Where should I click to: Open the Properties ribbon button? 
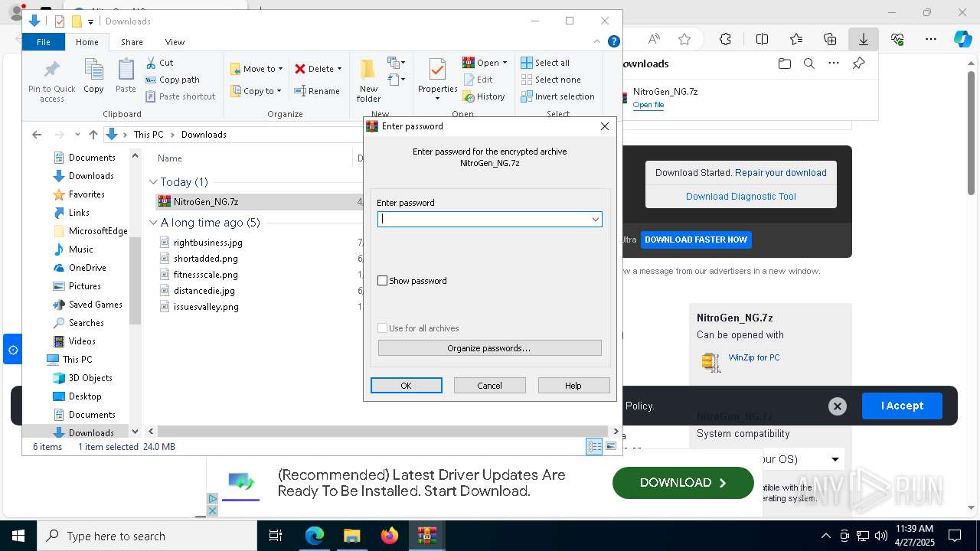click(437, 80)
